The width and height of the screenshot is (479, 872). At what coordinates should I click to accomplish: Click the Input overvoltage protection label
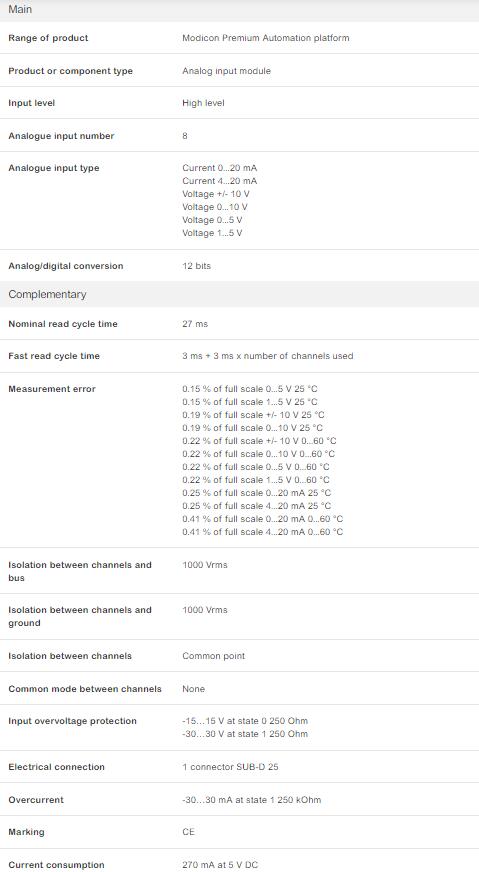72,721
